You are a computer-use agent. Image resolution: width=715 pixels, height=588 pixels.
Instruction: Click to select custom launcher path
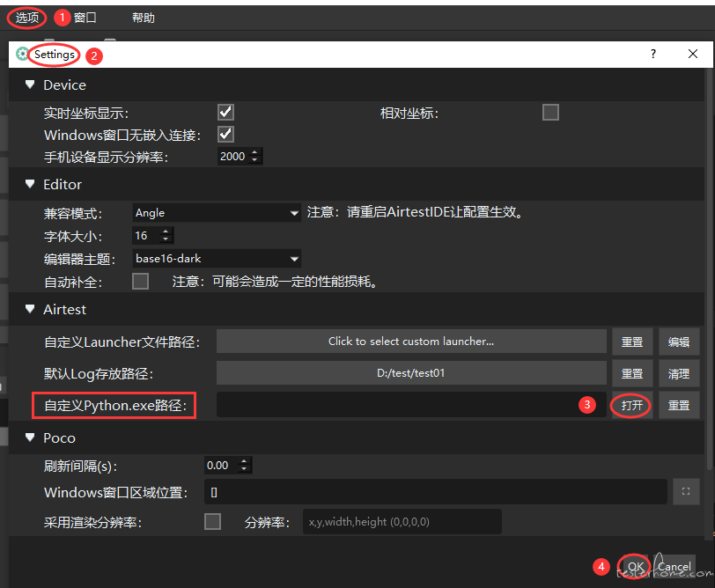(411, 341)
